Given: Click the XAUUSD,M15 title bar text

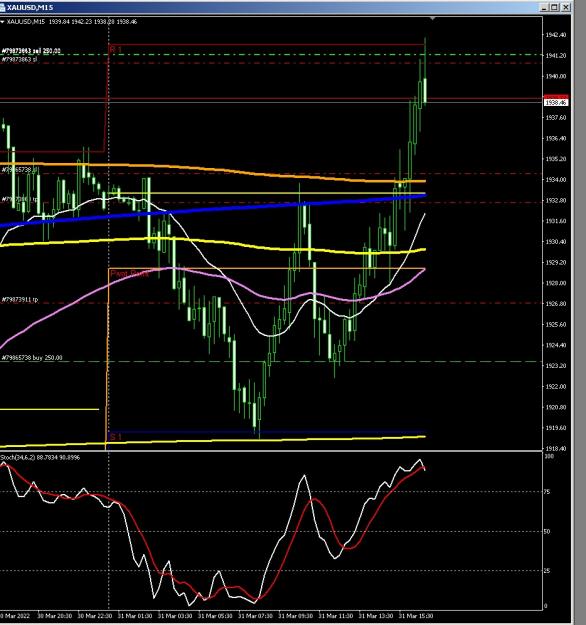Looking at the screenshot, I should [x=29, y=8].
